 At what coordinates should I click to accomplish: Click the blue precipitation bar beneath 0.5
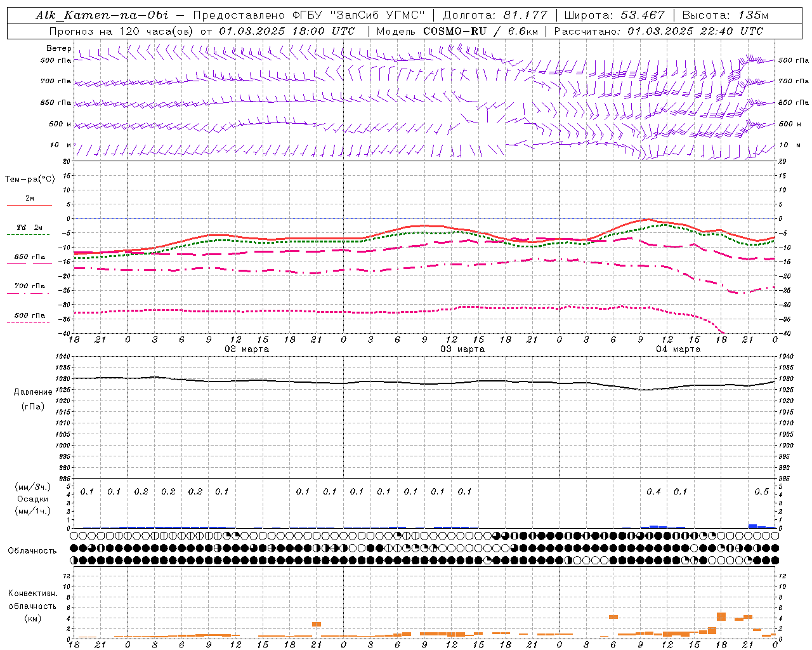[752, 526]
